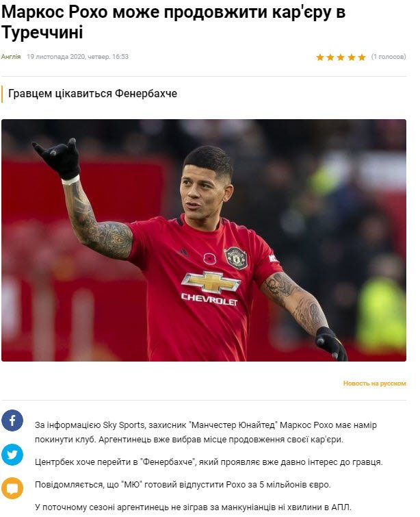Open the Англія category link

11,57
